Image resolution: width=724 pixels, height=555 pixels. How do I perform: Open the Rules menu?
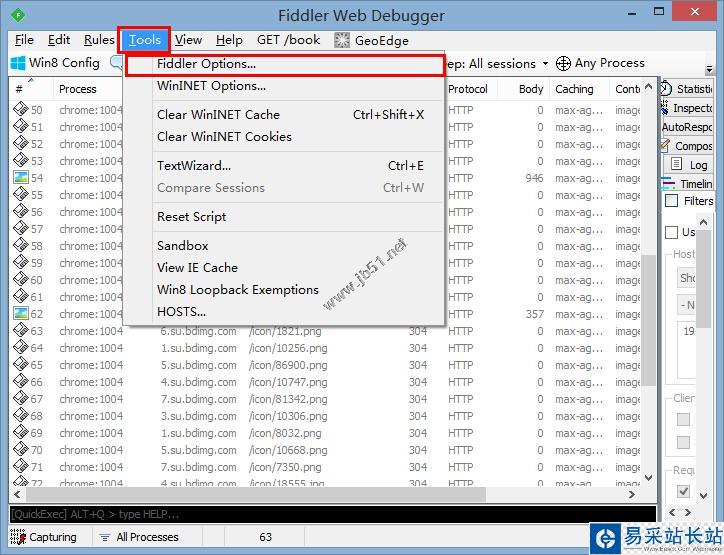pos(99,40)
